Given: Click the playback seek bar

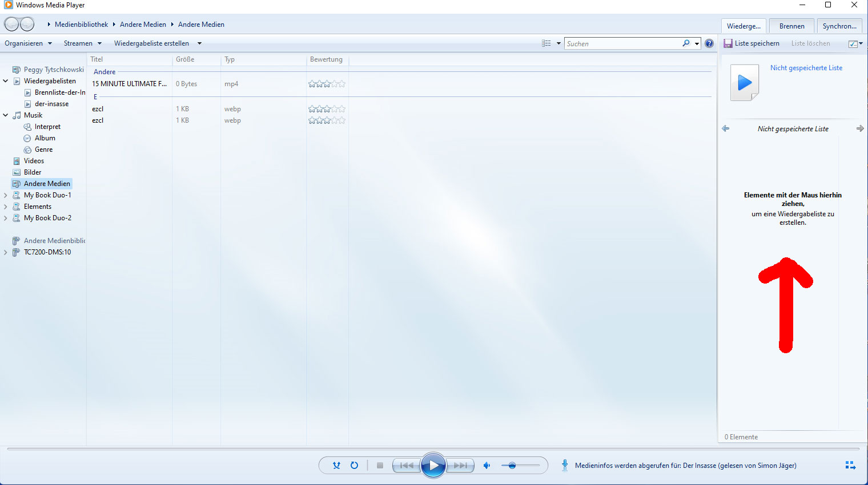Looking at the screenshot, I should coord(433,449).
